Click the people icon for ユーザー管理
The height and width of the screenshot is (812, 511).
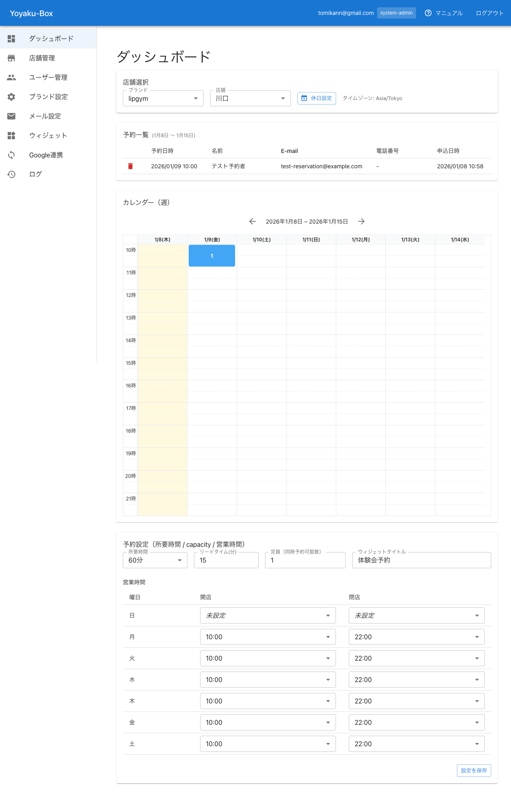(11, 77)
